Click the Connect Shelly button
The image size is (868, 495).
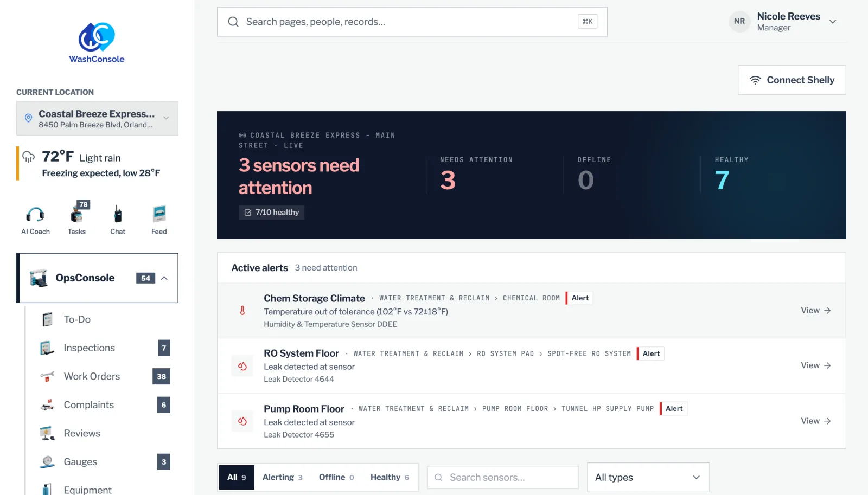click(792, 80)
